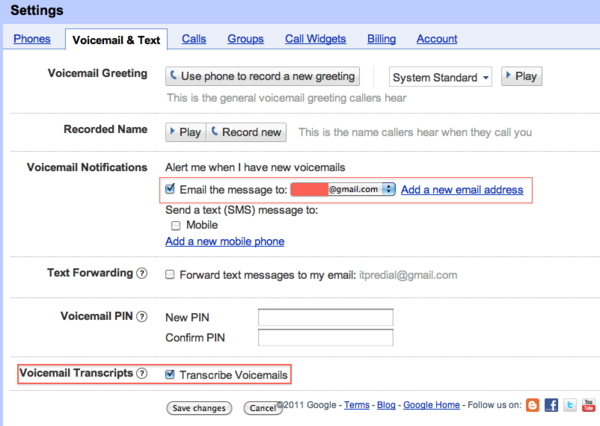Focus the New PIN input field
Viewport: 600px width, 426px height.
326,317
